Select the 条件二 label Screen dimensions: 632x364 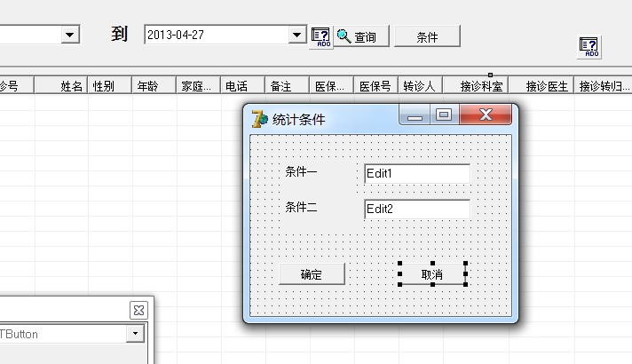tap(301, 207)
